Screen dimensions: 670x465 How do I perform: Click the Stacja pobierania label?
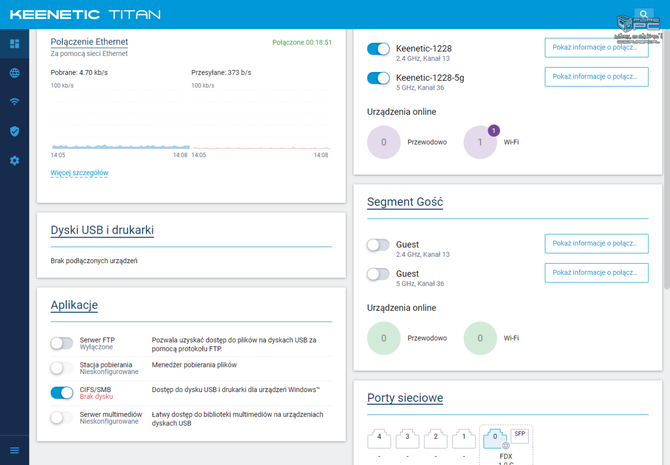click(x=106, y=365)
